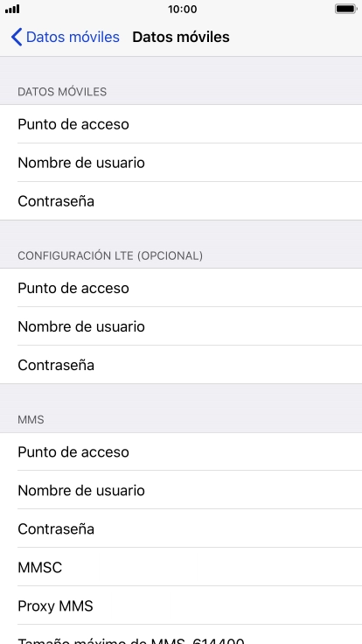Tap the CONFIGURACIÓN LTE (OPCIONAL) section header
This screenshot has width=362, height=644.
point(110,255)
